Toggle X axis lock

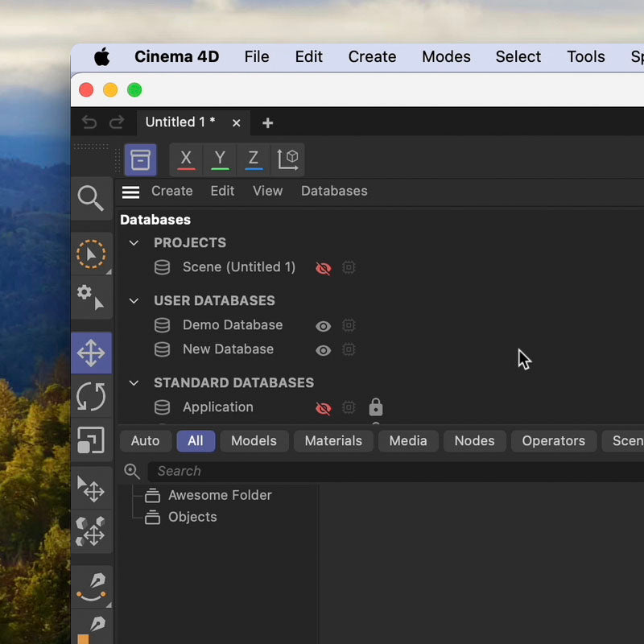186,159
